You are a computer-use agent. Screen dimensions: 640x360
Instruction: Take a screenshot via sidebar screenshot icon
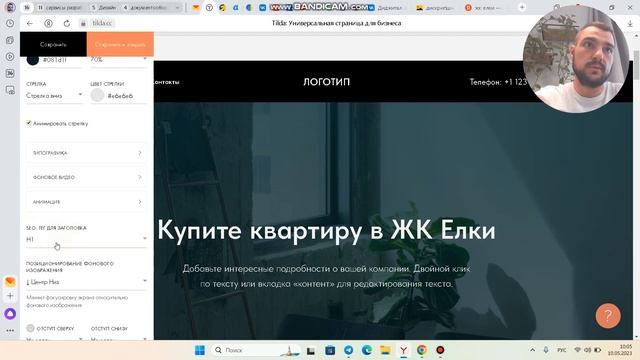point(10,90)
